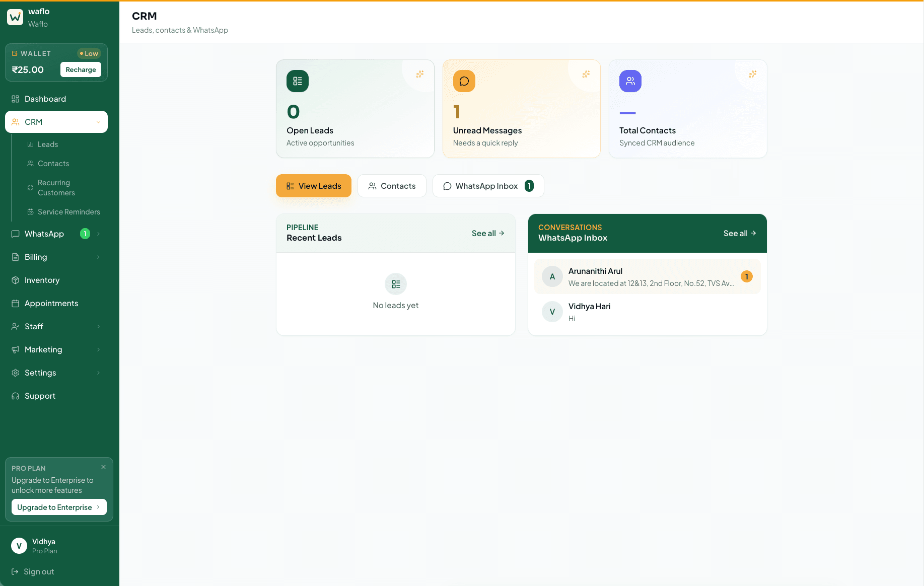
Task: Click the V avatar of Vidhya Hari
Action: click(552, 312)
